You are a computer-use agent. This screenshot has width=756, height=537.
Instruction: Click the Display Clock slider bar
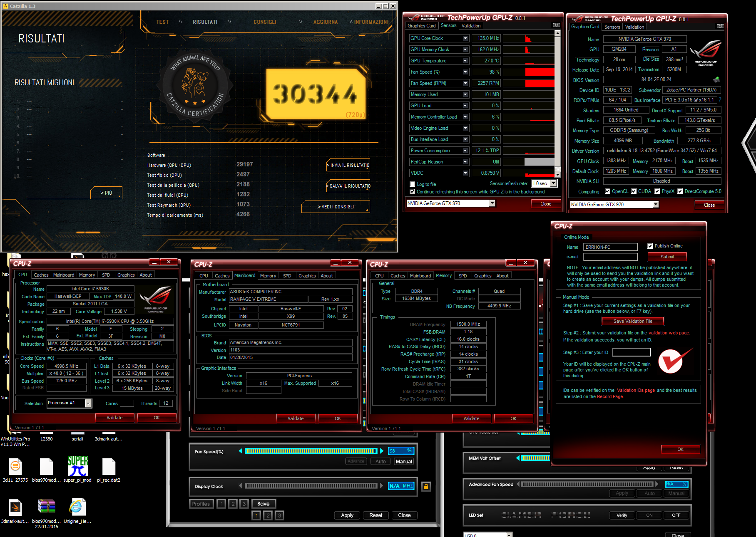tap(311, 485)
